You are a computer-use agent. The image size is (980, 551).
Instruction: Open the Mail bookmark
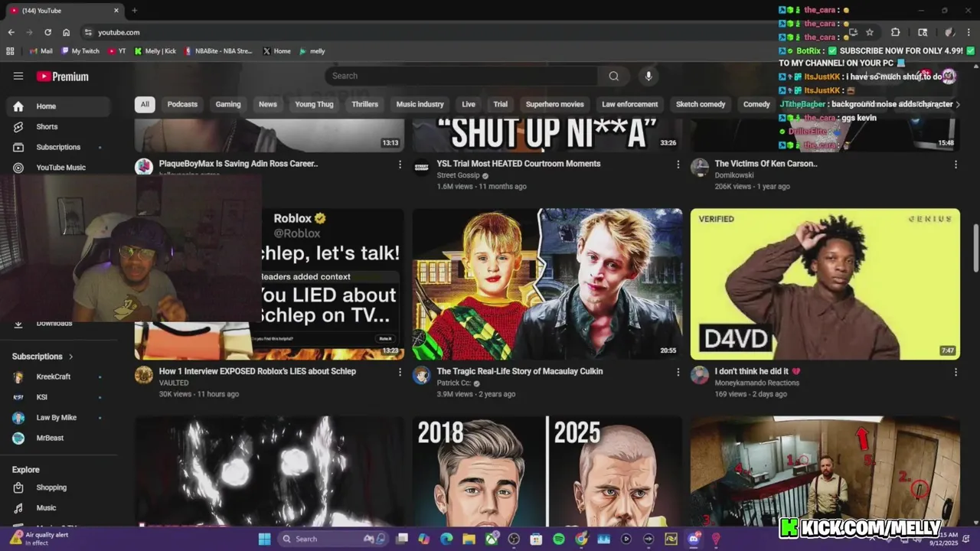coord(41,51)
